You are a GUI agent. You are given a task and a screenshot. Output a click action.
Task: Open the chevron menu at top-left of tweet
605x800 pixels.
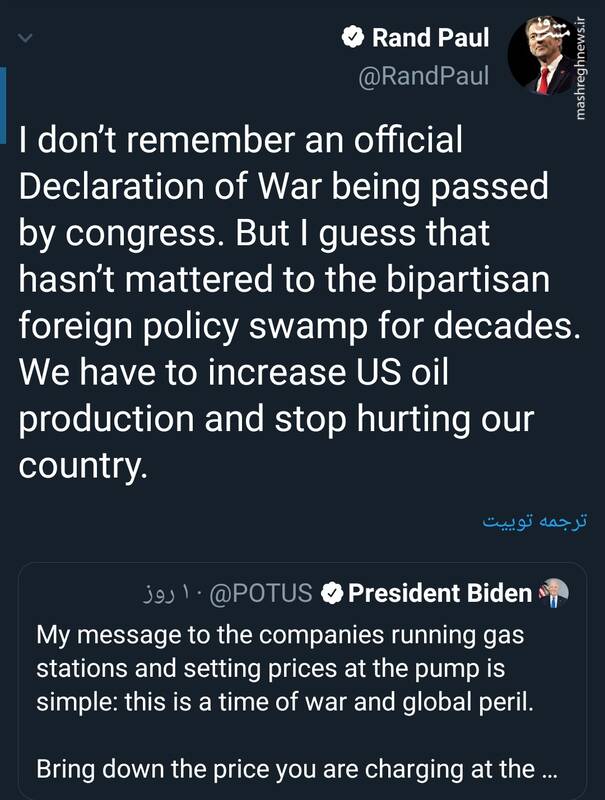tap(26, 41)
